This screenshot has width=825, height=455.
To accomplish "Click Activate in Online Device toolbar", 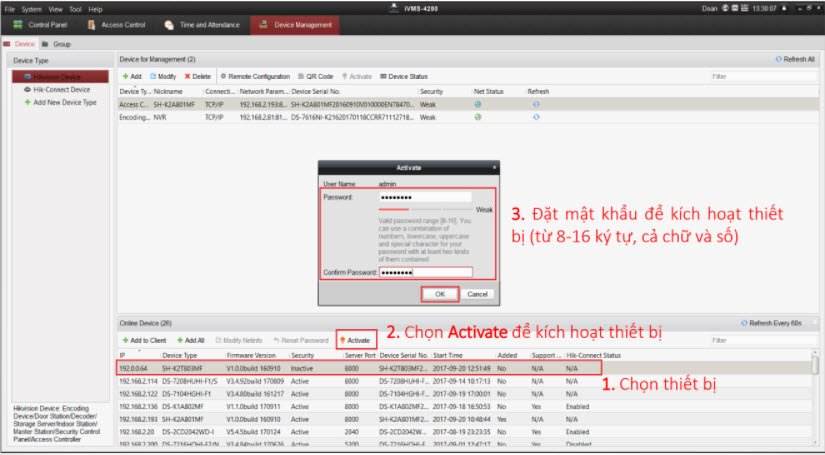I will click(x=356, y=340).
